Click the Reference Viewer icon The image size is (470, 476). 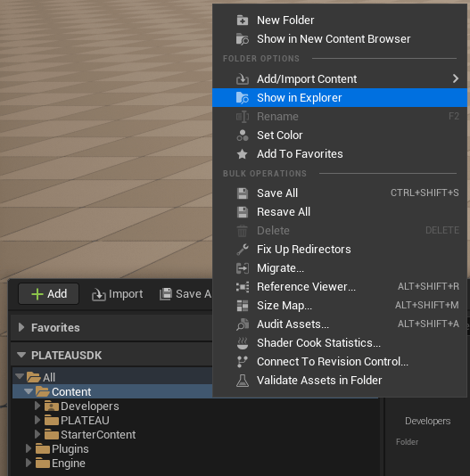pyautogui.click(x=243, y=287)
